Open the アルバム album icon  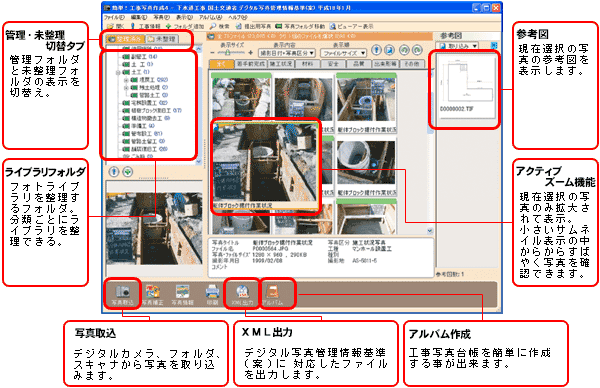pos(272,292)
